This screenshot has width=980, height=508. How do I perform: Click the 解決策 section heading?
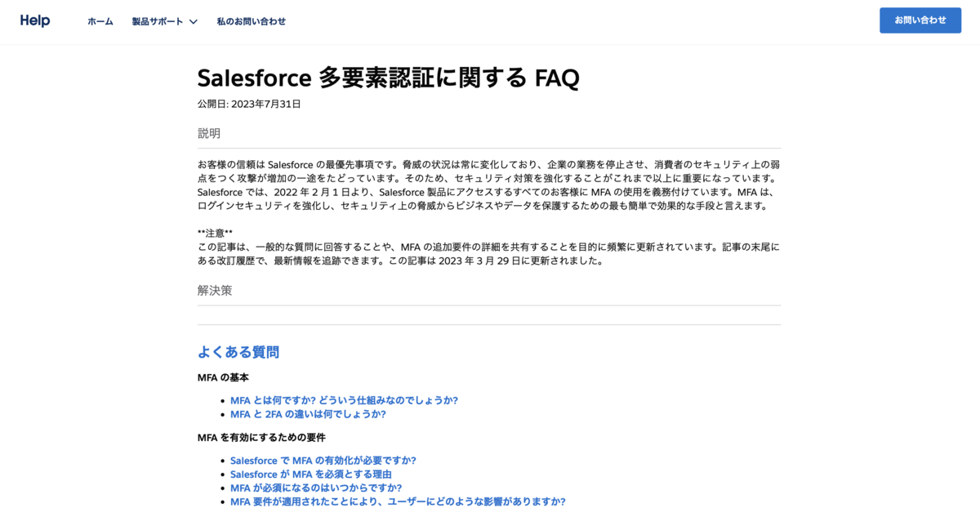[215, 290]
